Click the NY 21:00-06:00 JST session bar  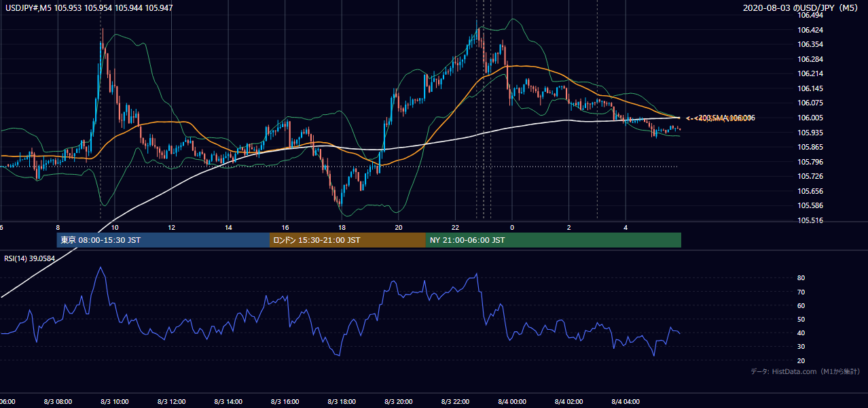click(x=554, y=240)
